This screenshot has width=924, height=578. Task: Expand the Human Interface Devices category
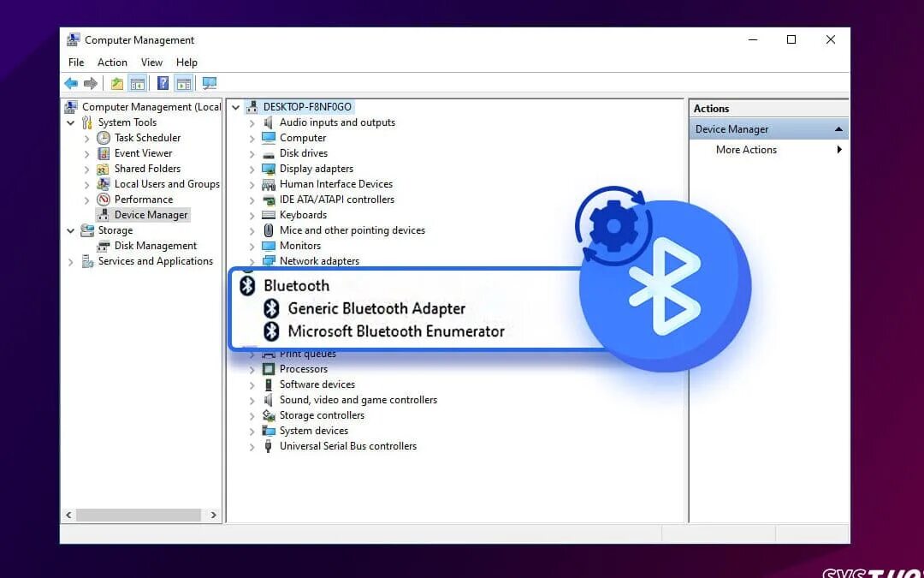click(252, 185)
